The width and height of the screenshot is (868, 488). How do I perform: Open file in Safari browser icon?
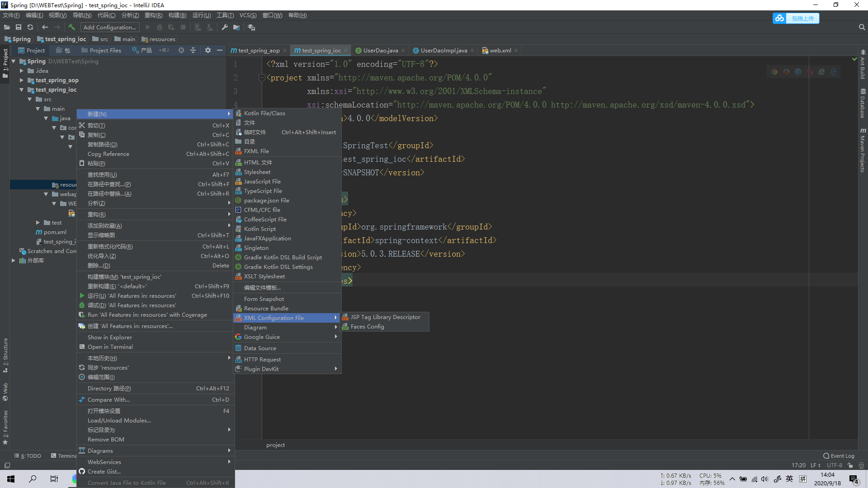click(798, 72)
